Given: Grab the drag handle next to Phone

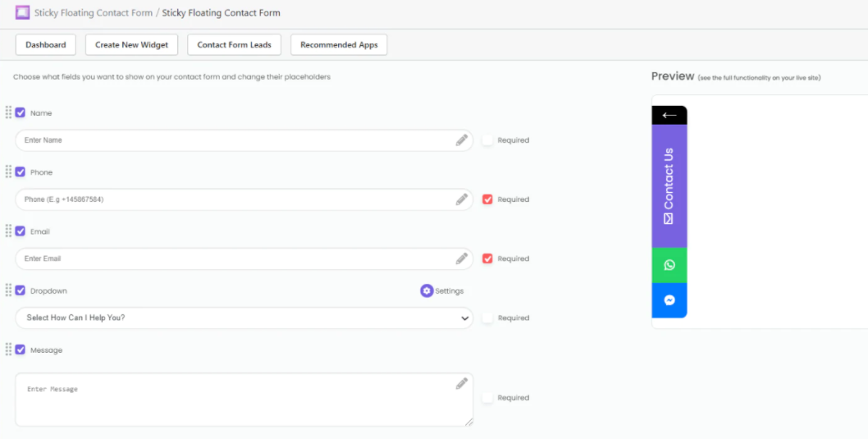Looking at the screenshot, I should click(x=8, y=171).
